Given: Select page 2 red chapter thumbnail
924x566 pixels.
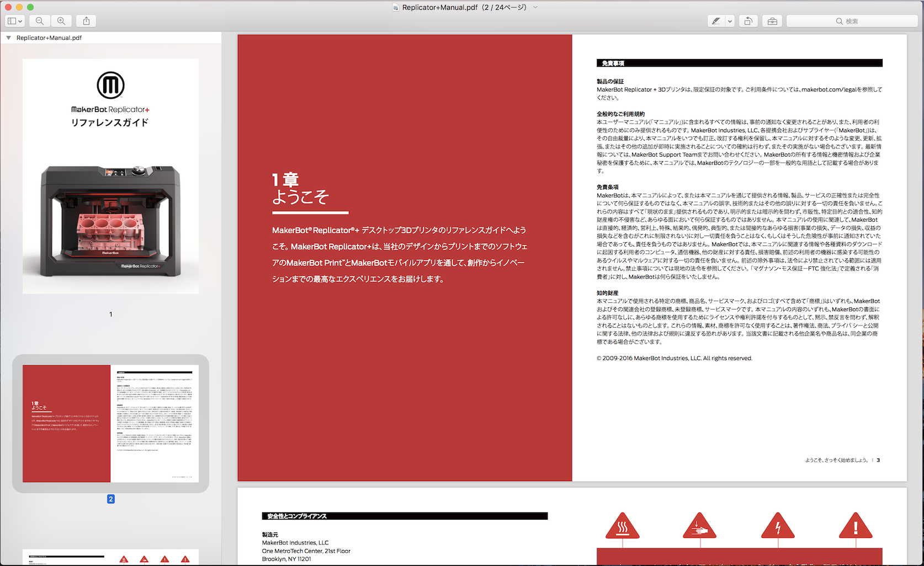Looking at the screenshot, I should point(110,424).
